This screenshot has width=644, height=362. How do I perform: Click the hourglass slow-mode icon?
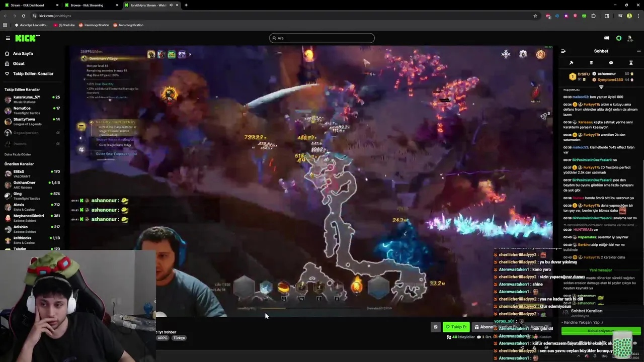(x=631, y=63)
